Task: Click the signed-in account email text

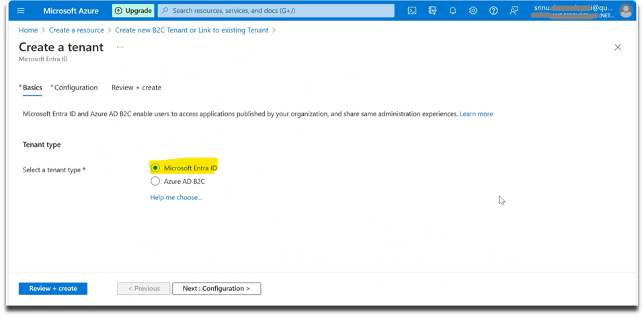Action: 574,8
